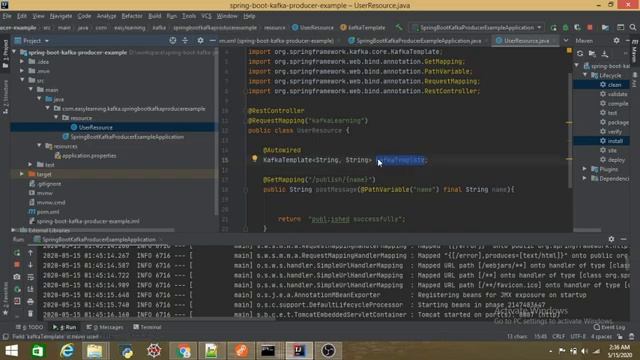Select Maven package lifecycle goal
The height and width of the screenshot is (360, 640).
pyautogui.click(x=614, y=122)
